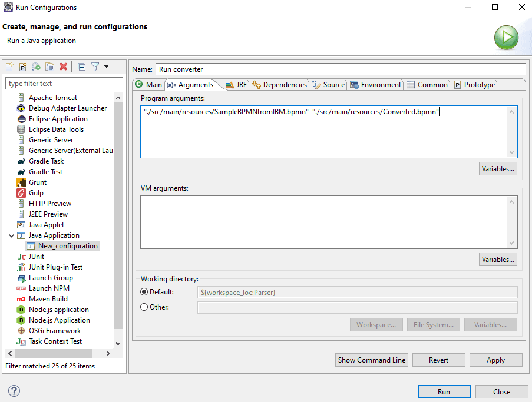Open the filter configurations icon
Viewport: 532px width, 402px height.
click(95, 67)
